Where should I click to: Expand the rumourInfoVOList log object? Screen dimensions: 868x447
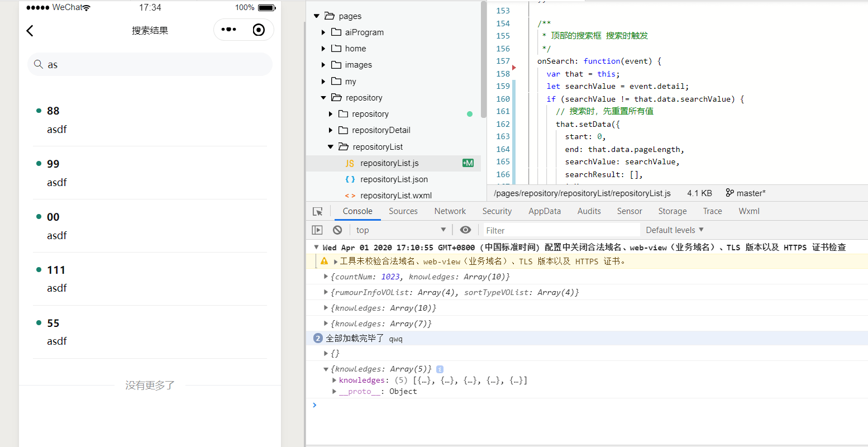coord(326,292)
